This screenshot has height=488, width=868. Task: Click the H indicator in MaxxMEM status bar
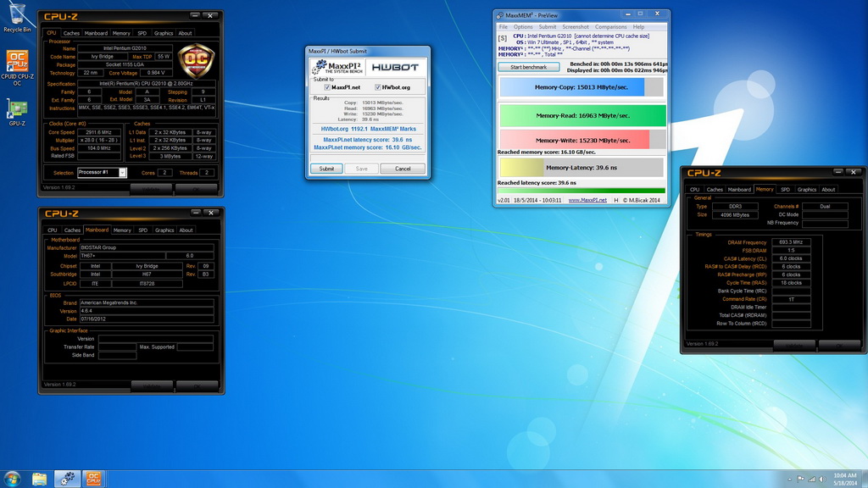pyautogui.click(x=615, y=200)
